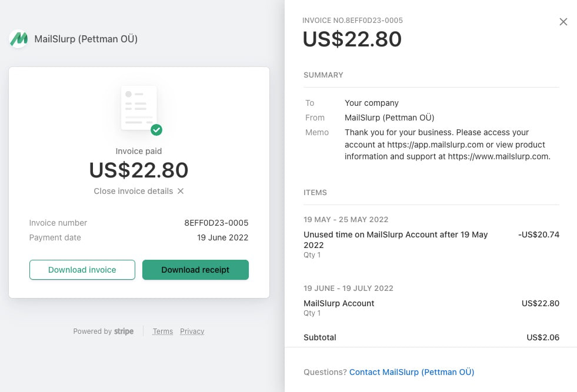This screenshot has width=577, height=392.
Task: Collapse the invoice details view
Action: (132, 191)
